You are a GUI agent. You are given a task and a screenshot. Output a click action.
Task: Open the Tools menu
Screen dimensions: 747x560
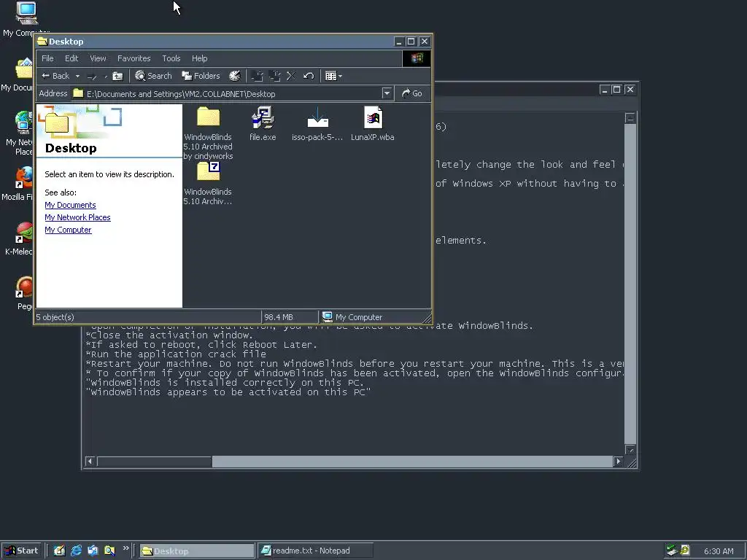[171, 58]
